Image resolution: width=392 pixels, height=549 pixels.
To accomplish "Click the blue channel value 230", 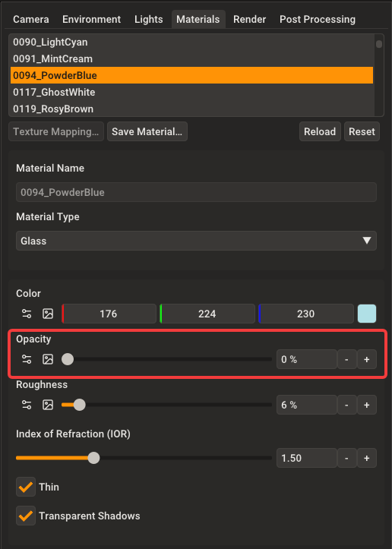I will [x=306, y=314].
